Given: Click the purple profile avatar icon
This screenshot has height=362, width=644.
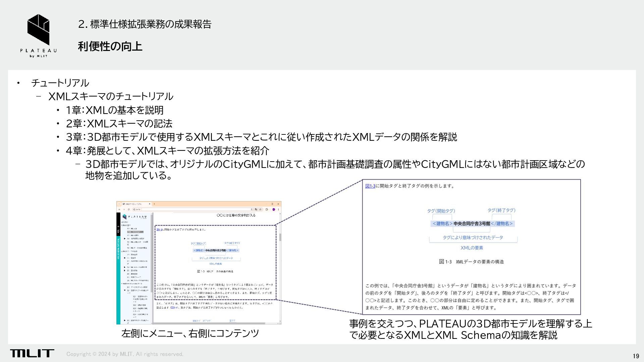Looking at the screenshot, I should pyautogui.click(x=274, y=209).
